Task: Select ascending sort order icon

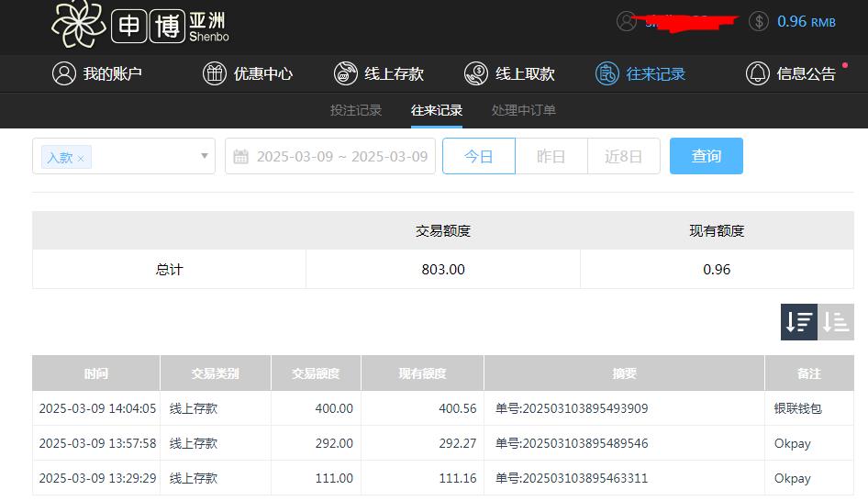Action: point(835,322)
